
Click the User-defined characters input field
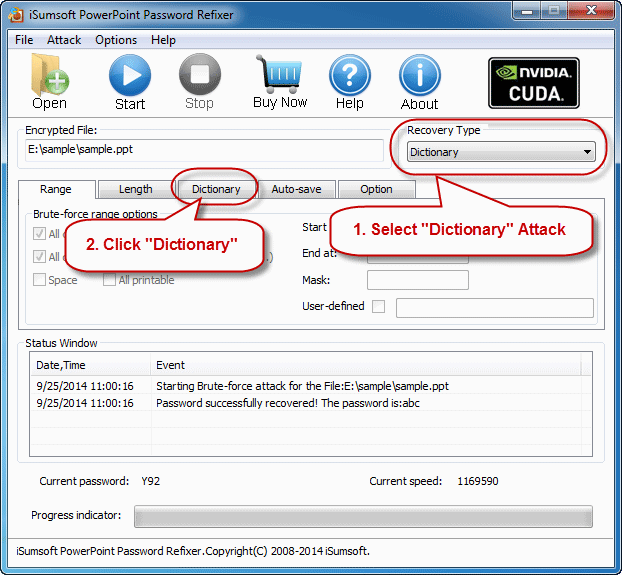pos(495,308)
